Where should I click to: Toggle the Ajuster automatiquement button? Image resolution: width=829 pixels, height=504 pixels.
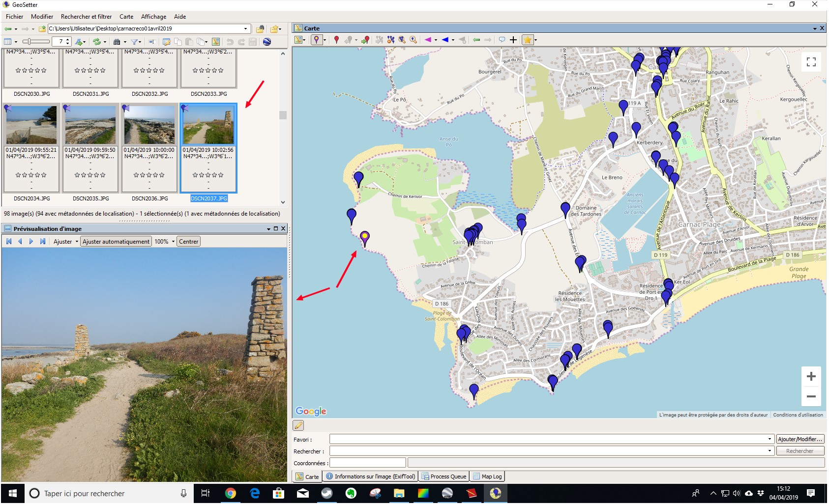point(116,242)
